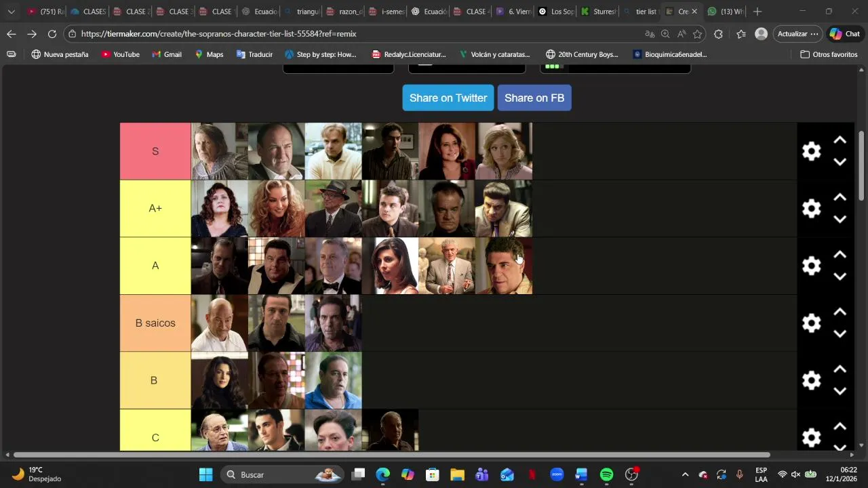Select first character image in S tier
Screen dimensions: 868x488
click(220, 151)
